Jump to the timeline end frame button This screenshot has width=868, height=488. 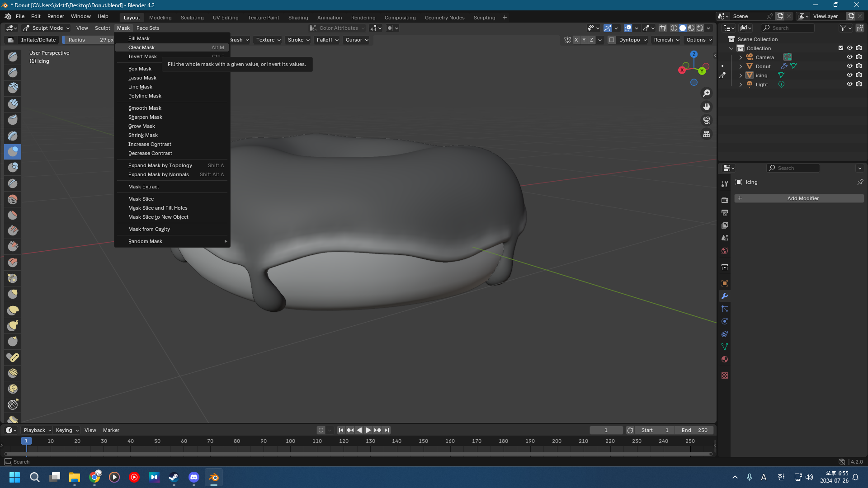point(387,430)
